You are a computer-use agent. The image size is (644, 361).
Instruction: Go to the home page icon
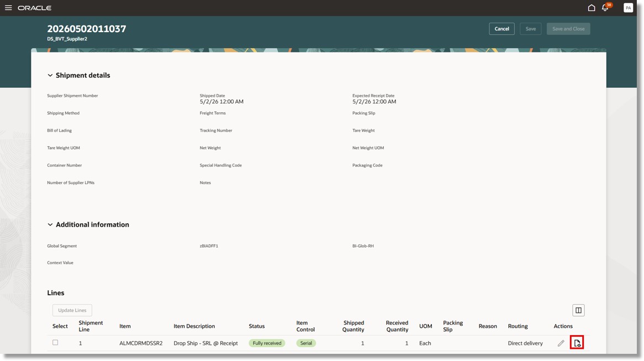[592, 8]
